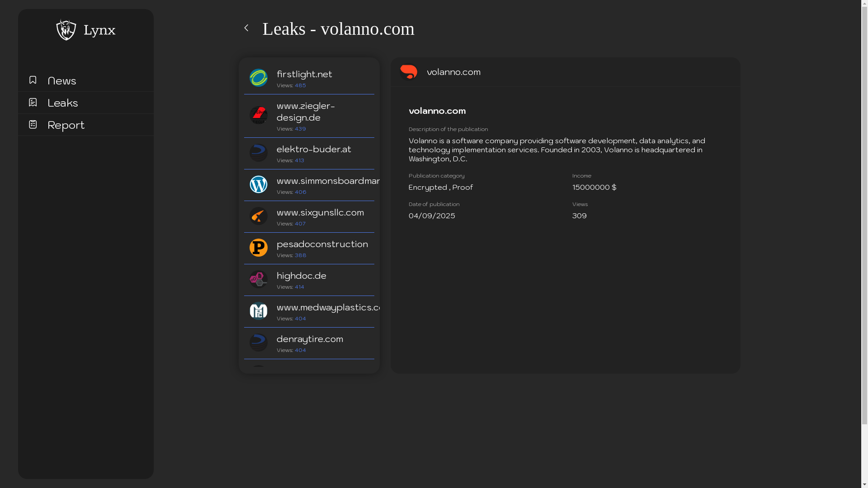Open the elektro-buder.at leak entry
This screenshot has width=868, height=488.
[x=314, y=149]
